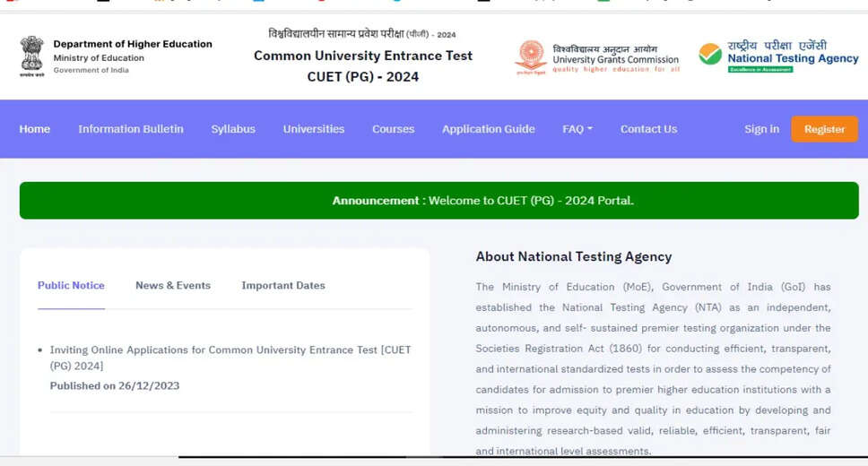Screen dimensions: 868x466
Task: Select Courses in the navigation bar
Action: (393, 129)
